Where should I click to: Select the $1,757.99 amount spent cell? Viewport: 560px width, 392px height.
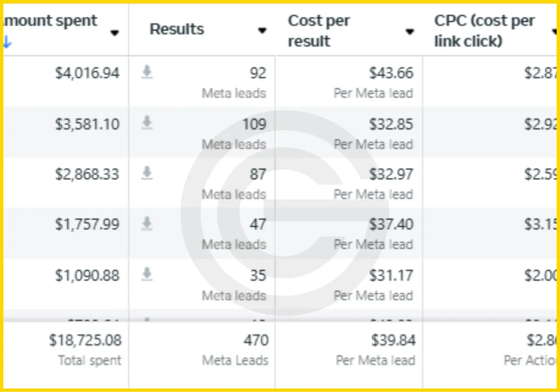tap(87, 224)
